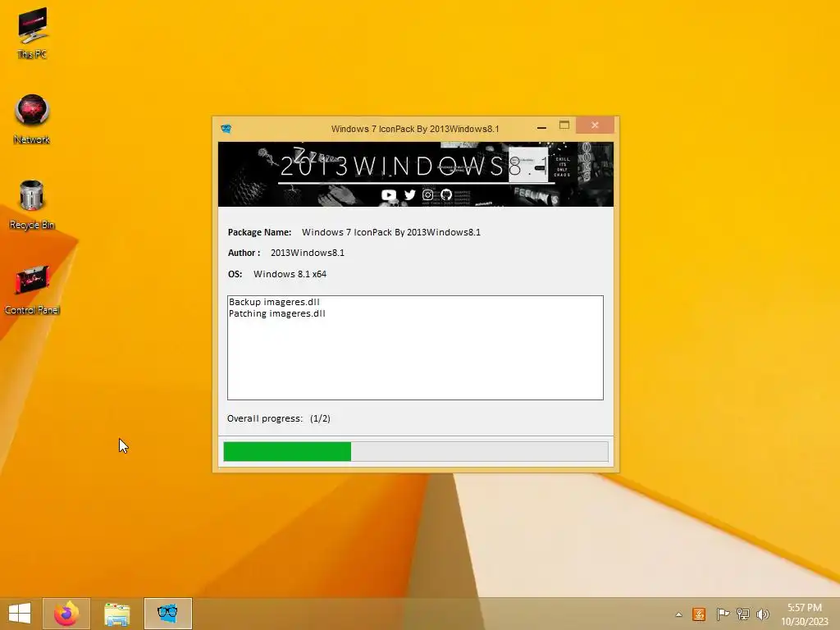Viewport: 840px width, 630px height.
Task: Open File Explorer from the taskbar
Action: pyautogui.click(x=116, y=614)
